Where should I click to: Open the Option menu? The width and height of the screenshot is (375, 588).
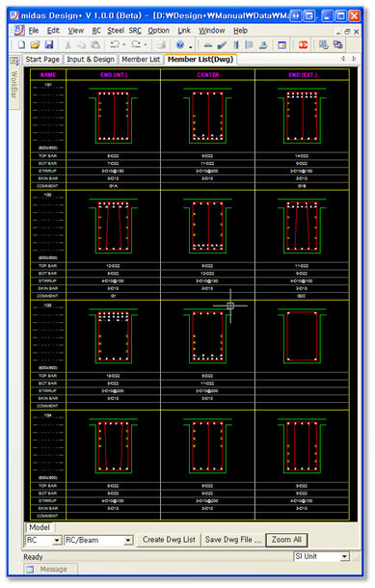click(158, 31)
